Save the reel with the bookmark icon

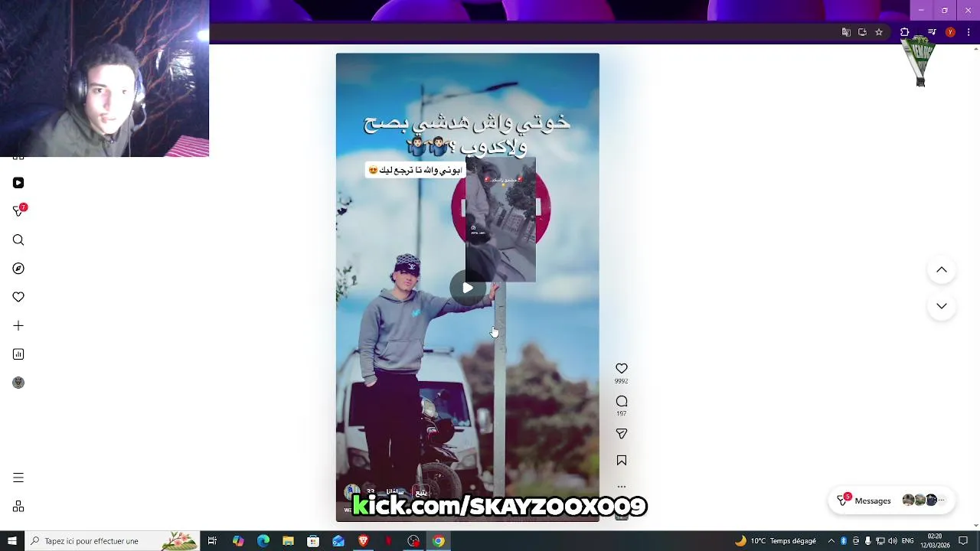tap(622, 461)
